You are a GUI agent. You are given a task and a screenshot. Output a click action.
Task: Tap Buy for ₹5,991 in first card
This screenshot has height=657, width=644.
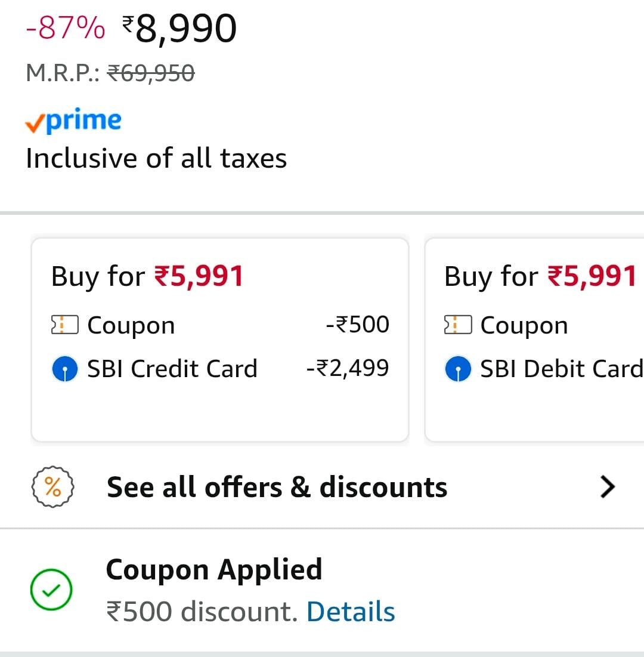147,277
